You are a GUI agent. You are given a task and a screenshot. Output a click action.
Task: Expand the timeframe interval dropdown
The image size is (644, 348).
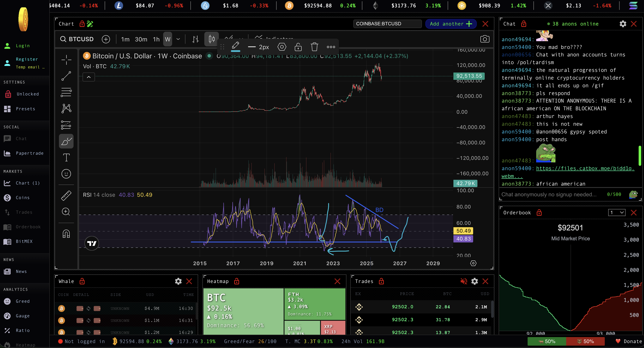tap(178, 39)
